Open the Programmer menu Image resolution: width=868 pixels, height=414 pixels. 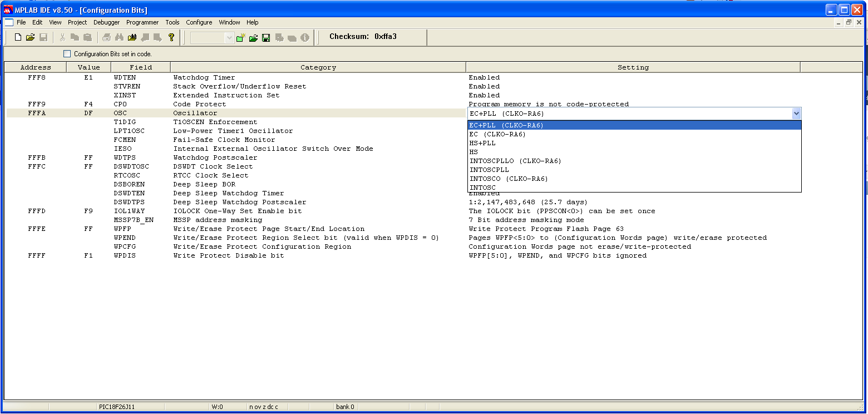tap(142, 22)
